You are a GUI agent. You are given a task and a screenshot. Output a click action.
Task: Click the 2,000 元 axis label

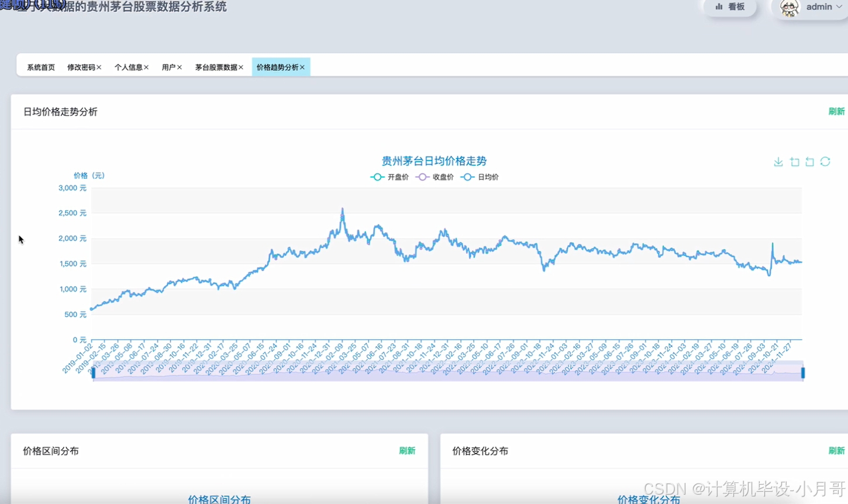pos(73,239)
